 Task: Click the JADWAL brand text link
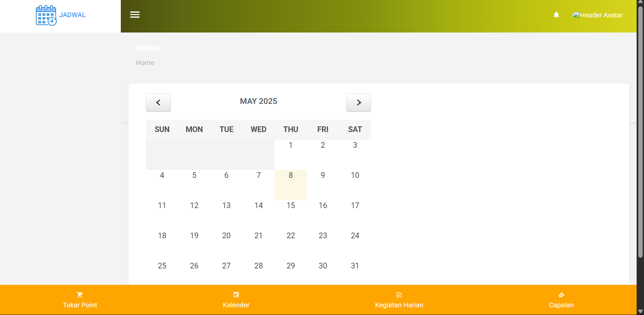[x=72, y=15]
